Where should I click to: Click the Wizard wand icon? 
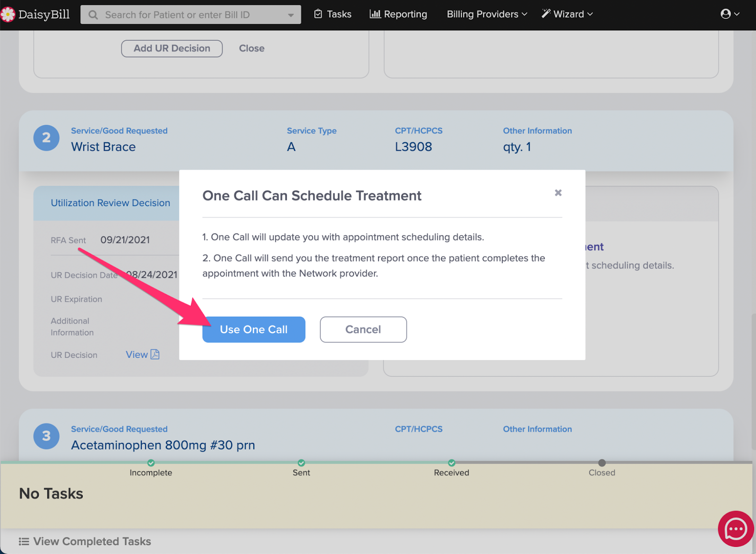546,14
